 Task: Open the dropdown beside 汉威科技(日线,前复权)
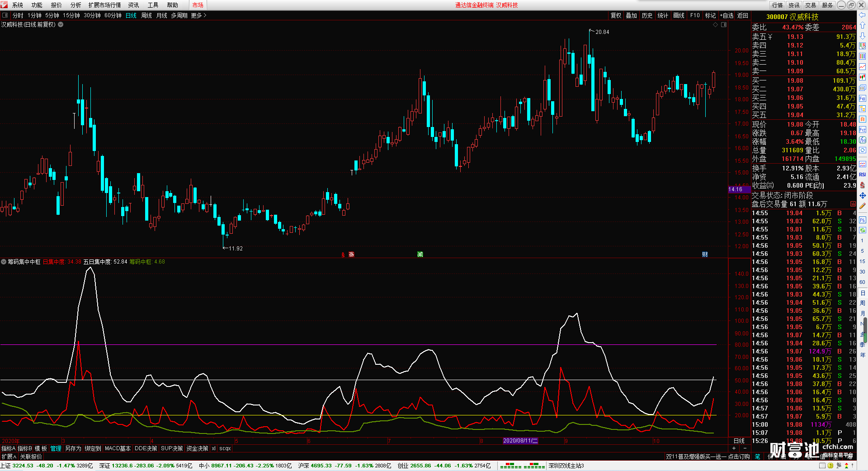point(61,24)
